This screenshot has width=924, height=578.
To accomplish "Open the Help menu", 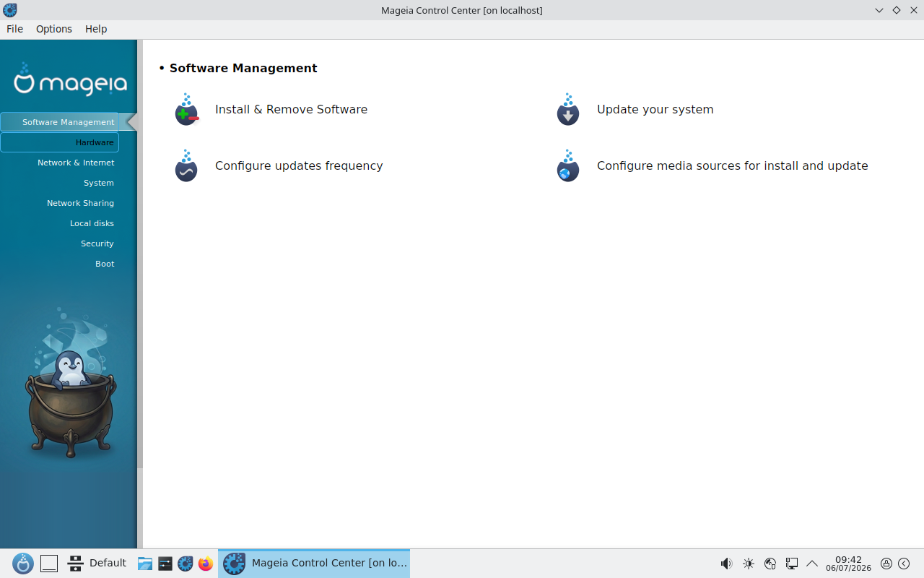I will (96, 29).
